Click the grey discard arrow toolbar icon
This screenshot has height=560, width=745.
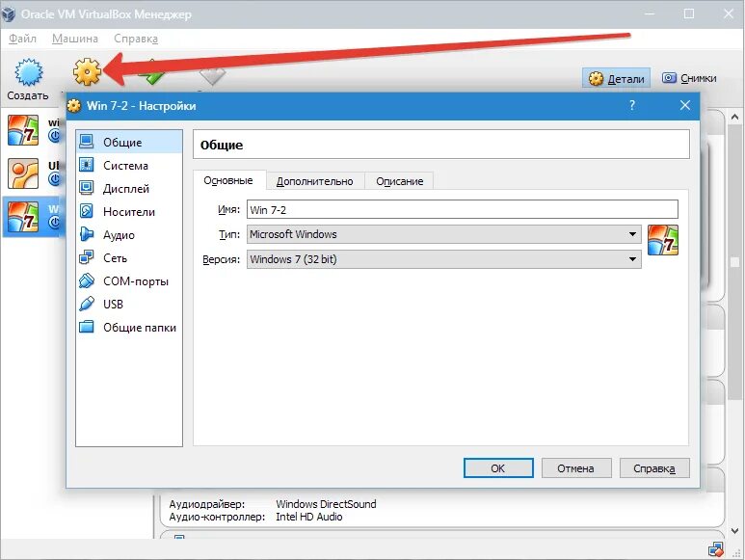point(211,76)
